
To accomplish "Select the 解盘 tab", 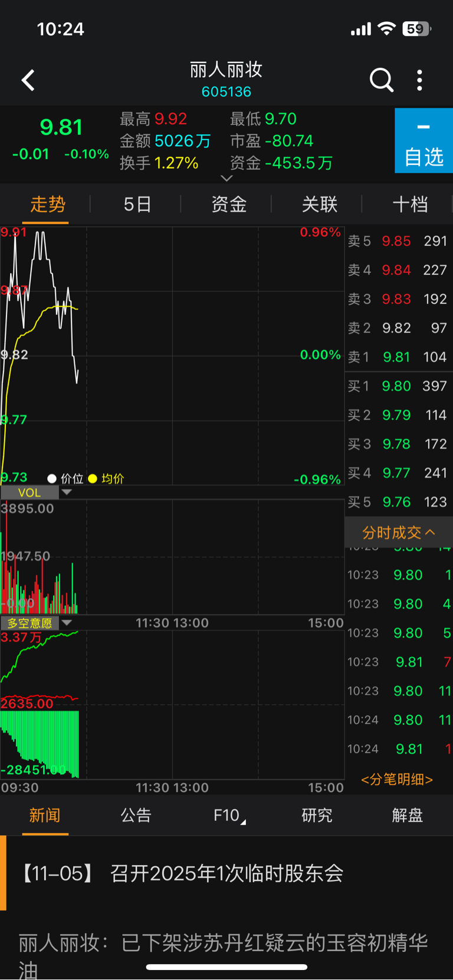I will point(408,816).
